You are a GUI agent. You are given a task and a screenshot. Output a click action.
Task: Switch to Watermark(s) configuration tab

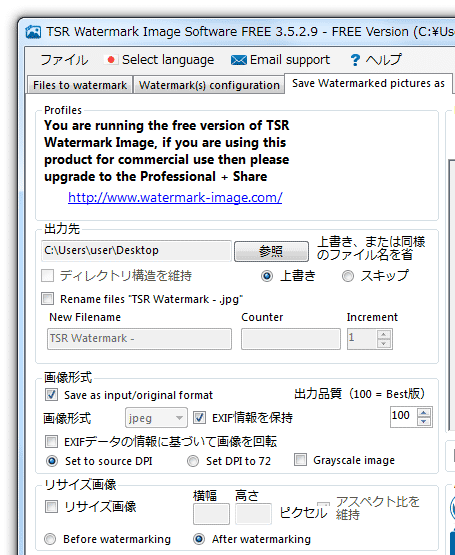[209, 85]
